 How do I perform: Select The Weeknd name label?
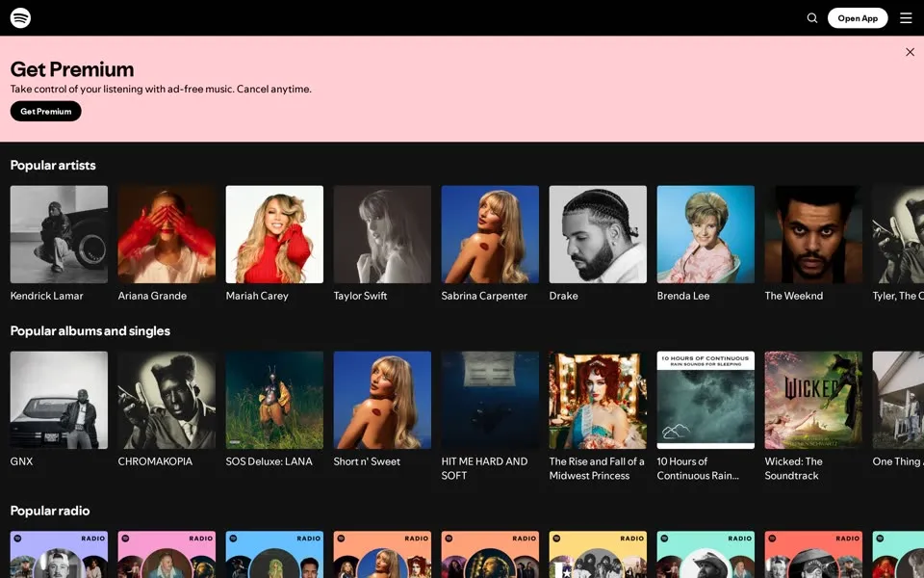tap(794, 296)
